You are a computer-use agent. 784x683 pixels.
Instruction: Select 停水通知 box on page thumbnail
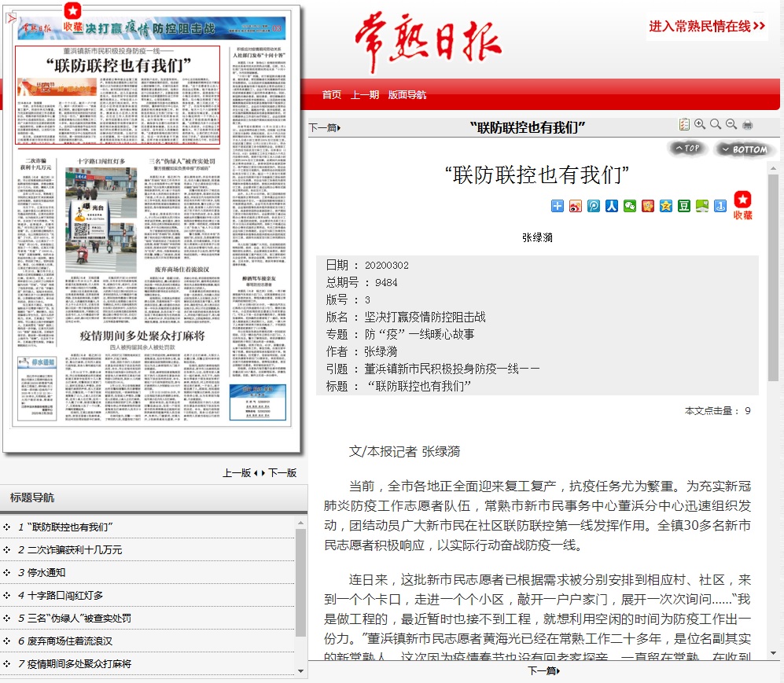(x=36, y=387)
